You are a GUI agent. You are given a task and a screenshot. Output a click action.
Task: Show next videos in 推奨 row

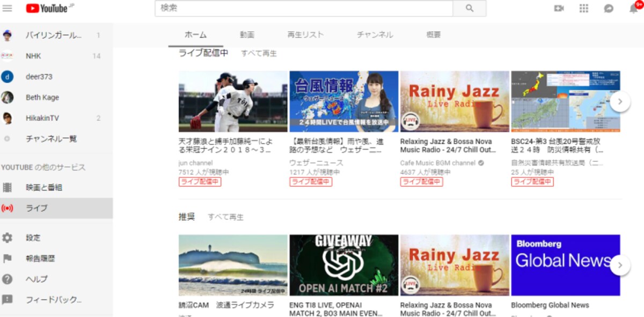tap(620, 264)
